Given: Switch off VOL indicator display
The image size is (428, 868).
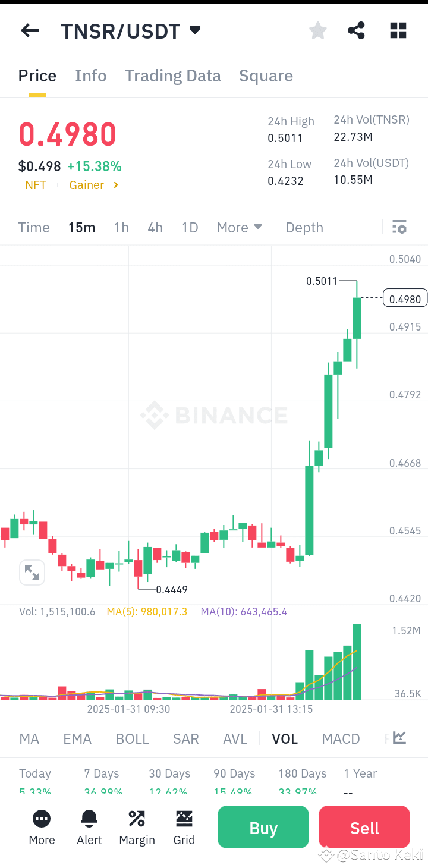Looking at the screenshot, I should tap(285, 738).
